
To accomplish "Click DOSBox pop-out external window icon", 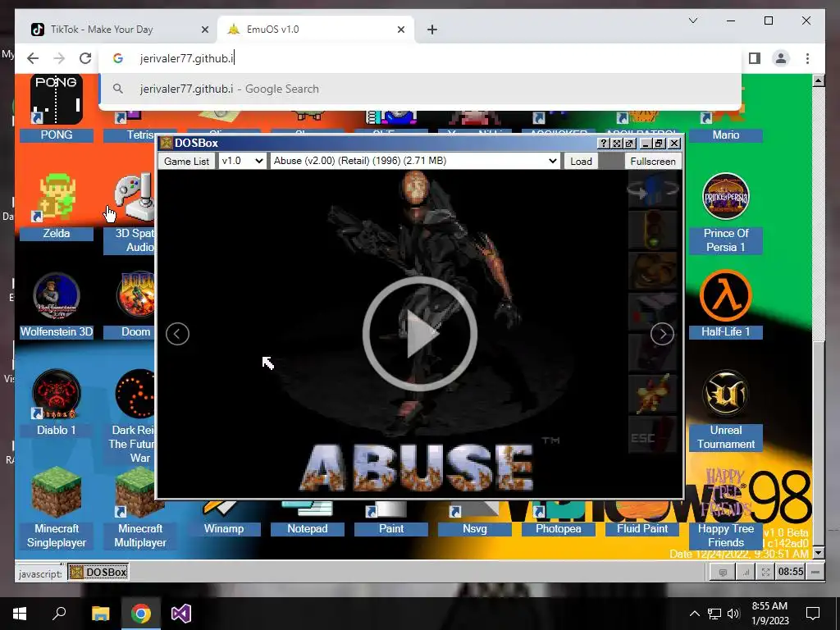I will coord(629,143).
